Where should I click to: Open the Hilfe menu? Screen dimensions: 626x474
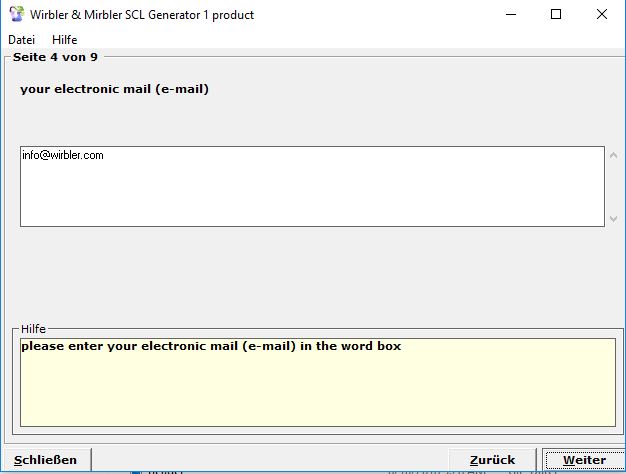coord(64,40)
